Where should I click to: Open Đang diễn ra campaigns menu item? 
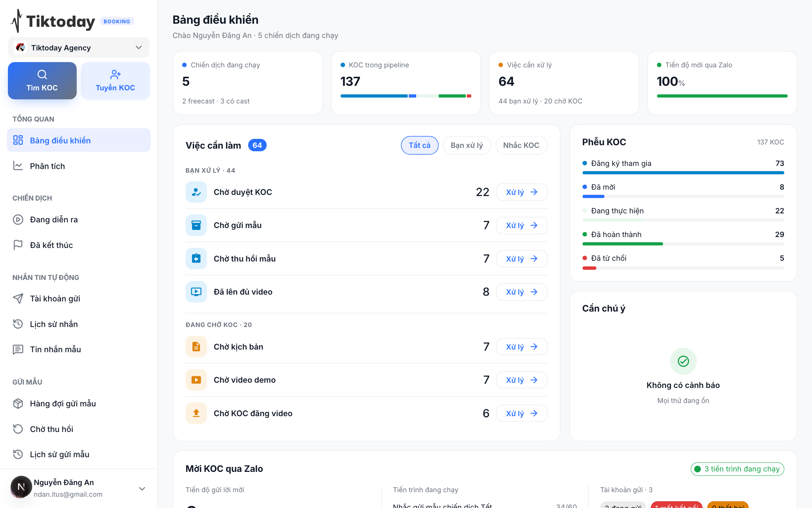pos(79,219)
